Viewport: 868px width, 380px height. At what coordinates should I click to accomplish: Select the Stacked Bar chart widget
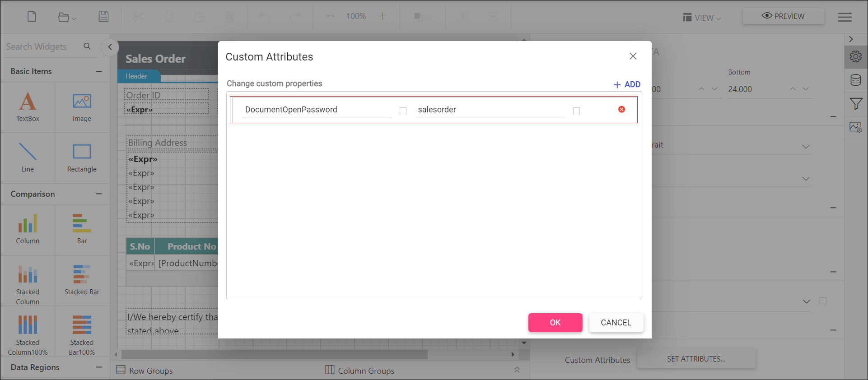pyautogui.click(x=82, y=280)
